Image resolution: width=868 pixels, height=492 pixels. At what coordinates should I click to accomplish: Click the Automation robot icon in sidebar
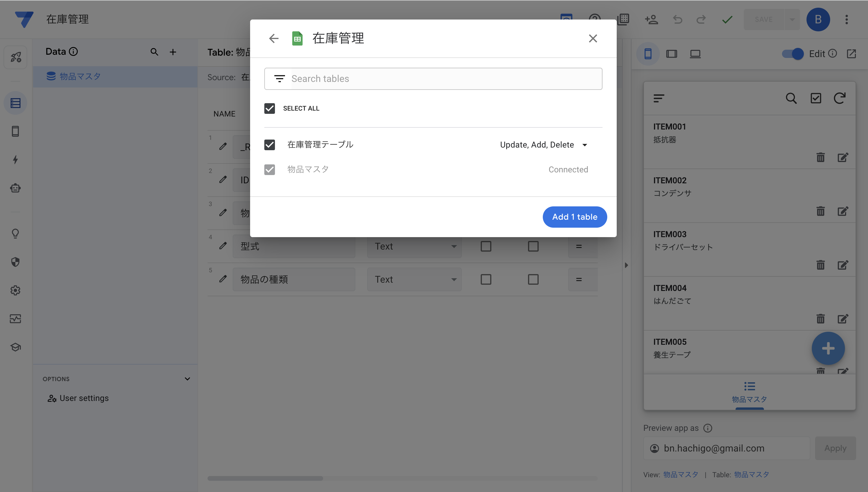(x=15, y=188)
